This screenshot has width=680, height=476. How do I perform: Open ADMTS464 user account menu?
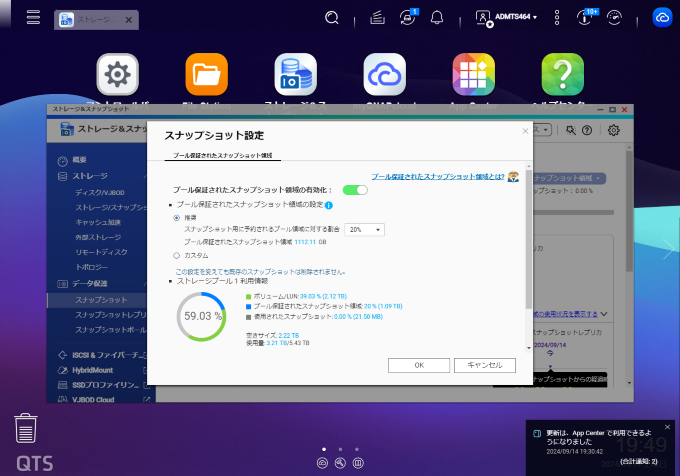click(506, 17)
